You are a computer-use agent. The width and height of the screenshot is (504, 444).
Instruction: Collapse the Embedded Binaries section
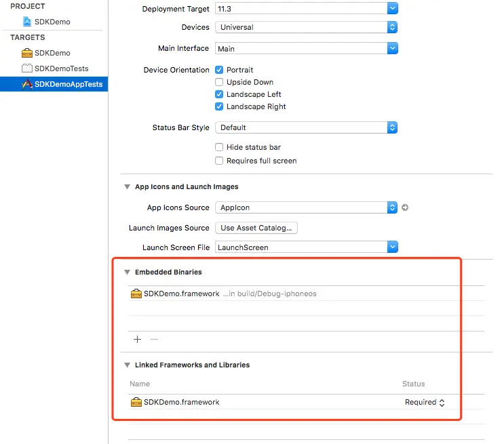click(x=128, y=272)
